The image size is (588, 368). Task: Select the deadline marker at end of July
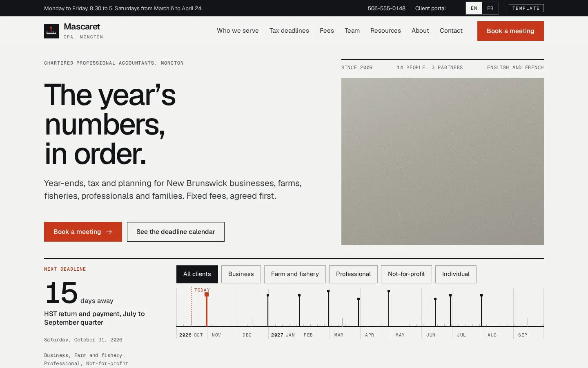point(481,310)
